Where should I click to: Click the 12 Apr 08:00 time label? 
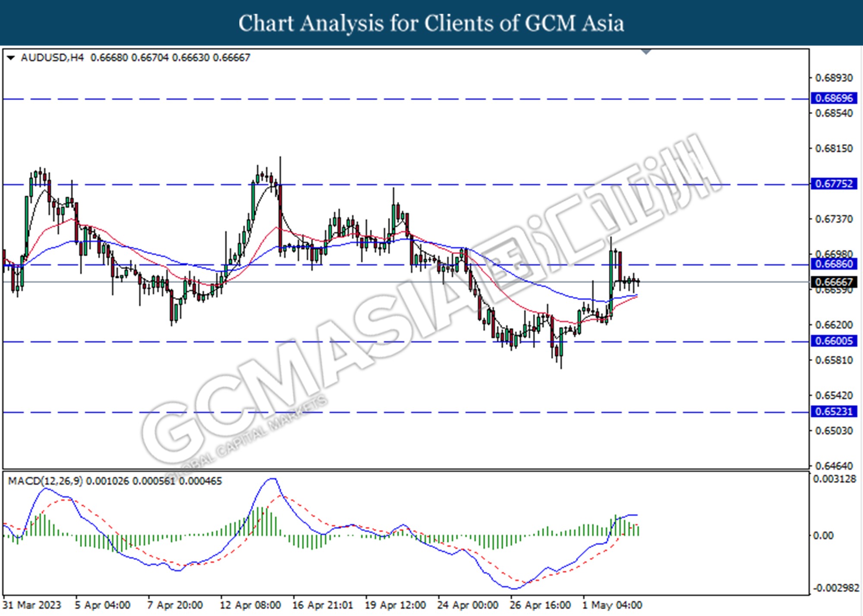[250, 605]
